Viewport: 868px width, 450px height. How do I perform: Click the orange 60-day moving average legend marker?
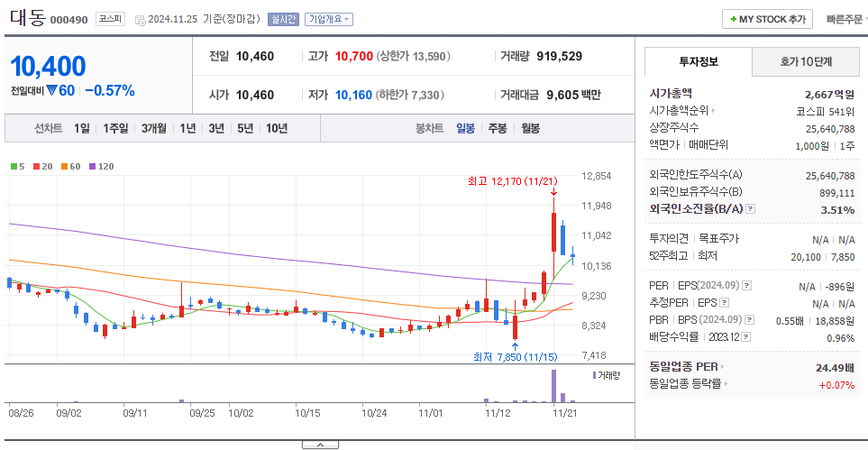(x=64, y=166)
